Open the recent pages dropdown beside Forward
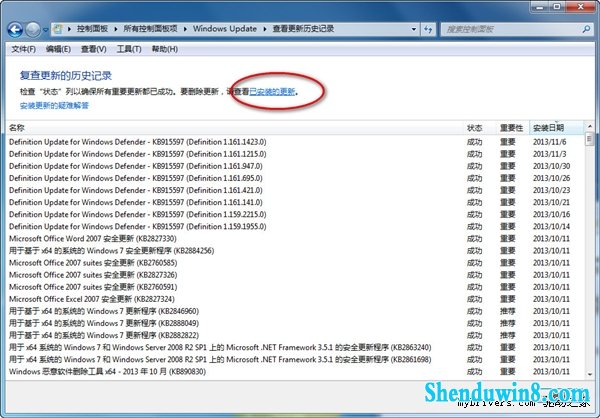This screenshot has width=600, height=418. [46, 29]
